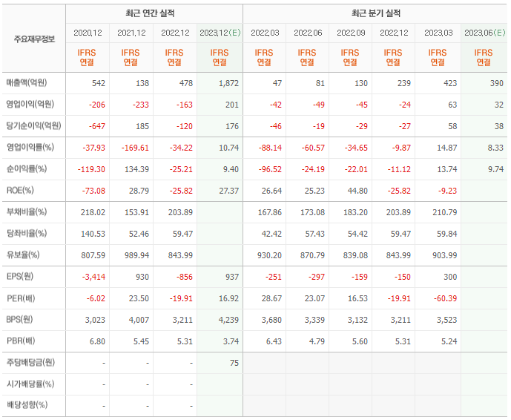Click the -647 net income value
Viewport: 511px width, 420px height.
(x=97, y=127)
